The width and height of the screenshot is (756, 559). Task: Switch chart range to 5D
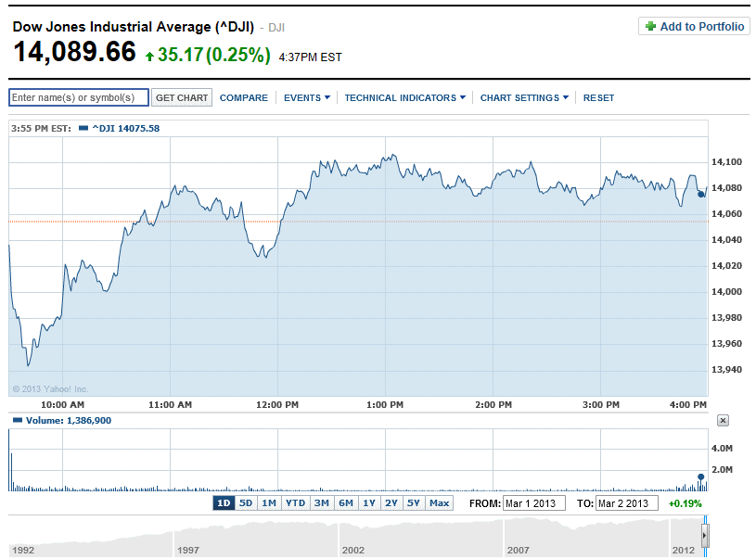246,503
